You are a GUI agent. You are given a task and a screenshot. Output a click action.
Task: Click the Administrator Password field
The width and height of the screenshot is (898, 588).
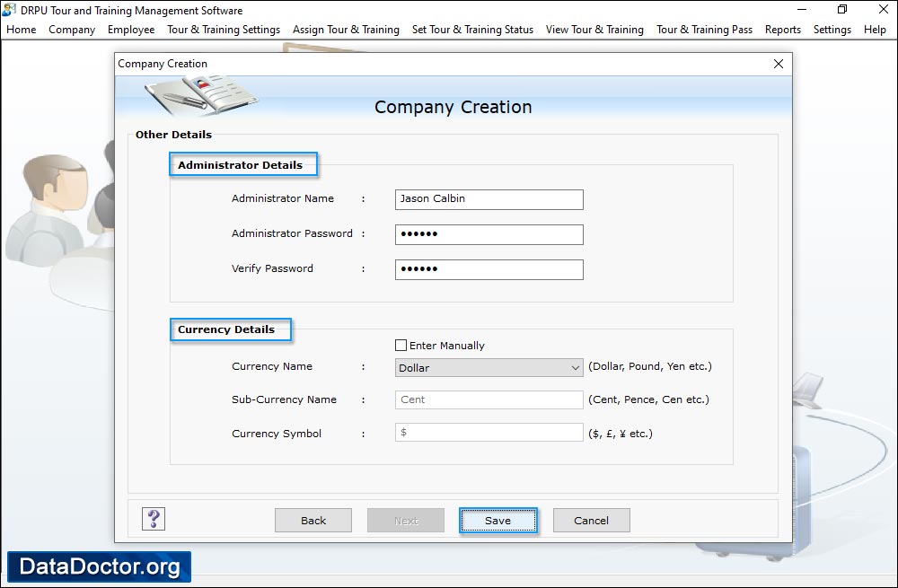point(489,234)
